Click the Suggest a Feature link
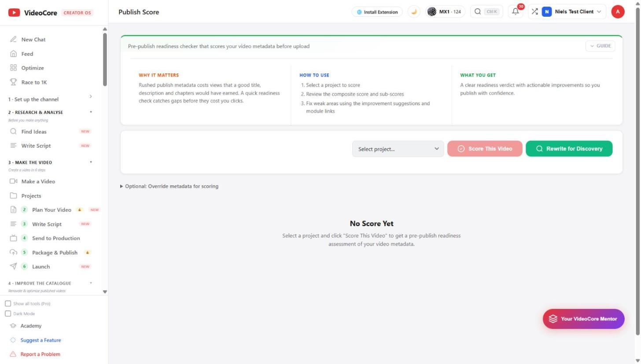This screenshot has height=364, width=641. click(41, 340)
